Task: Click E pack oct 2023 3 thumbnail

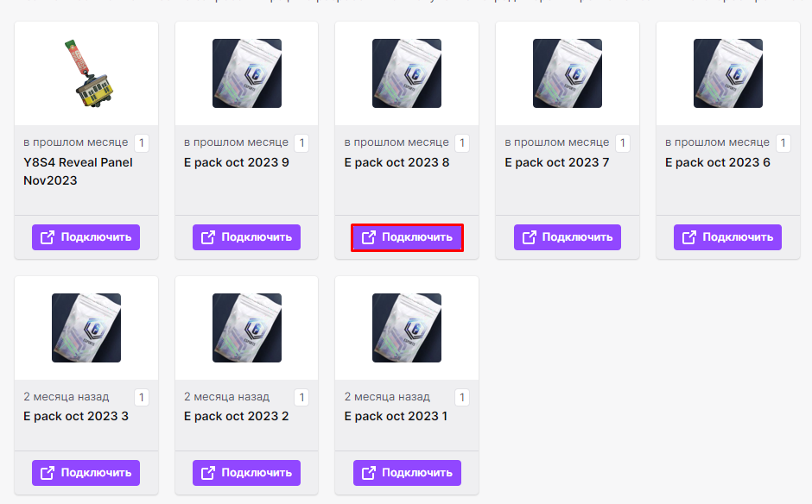Action: pos(86,328)
